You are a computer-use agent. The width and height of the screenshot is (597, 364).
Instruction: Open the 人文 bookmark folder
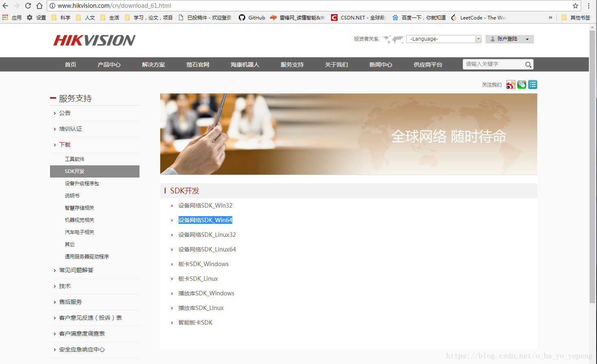(x=85, y=17)
